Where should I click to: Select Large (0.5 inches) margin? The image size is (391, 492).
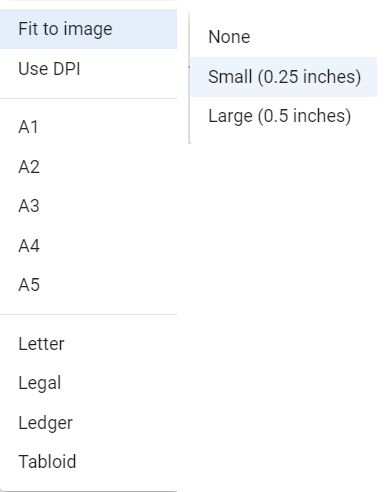(x=284, y=116)
